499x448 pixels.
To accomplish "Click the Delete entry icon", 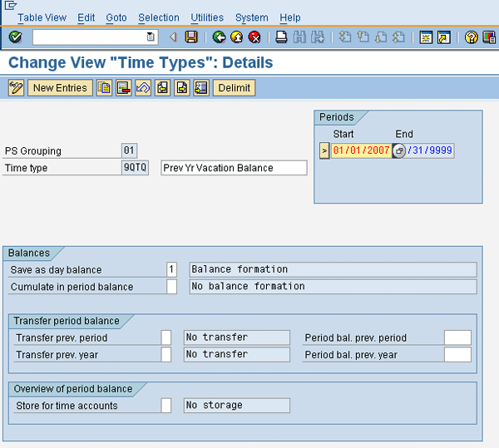I will [x=124, y=88].
